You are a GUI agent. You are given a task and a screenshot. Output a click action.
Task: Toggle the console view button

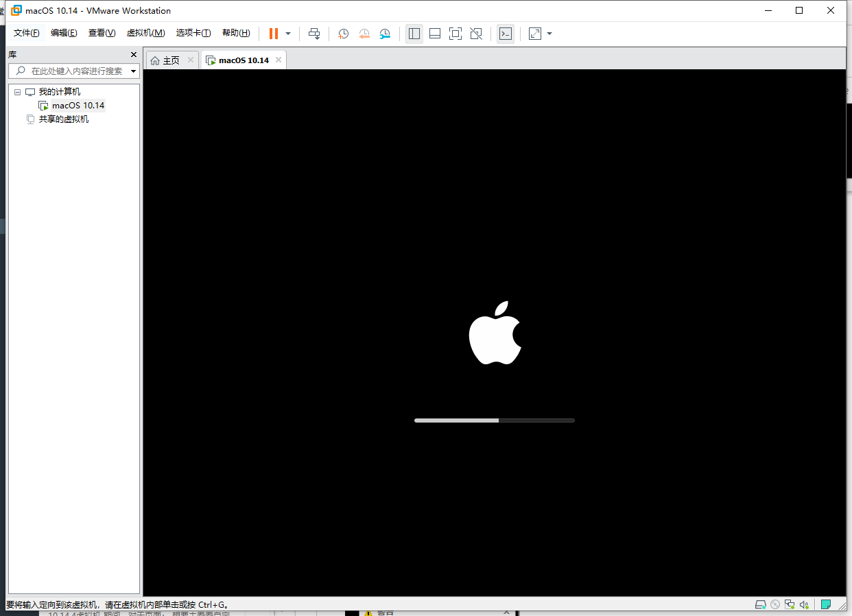(506, 34)
